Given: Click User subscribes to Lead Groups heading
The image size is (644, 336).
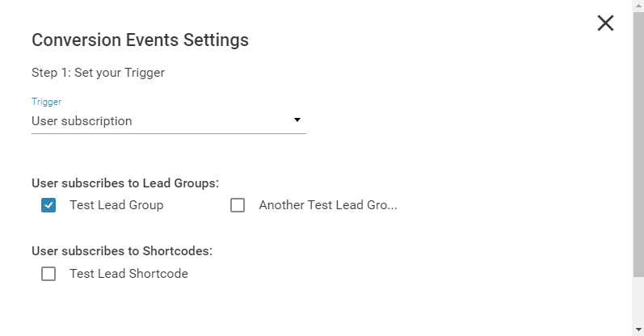Looking at the screenshot, I should click(x=125, y=183).
